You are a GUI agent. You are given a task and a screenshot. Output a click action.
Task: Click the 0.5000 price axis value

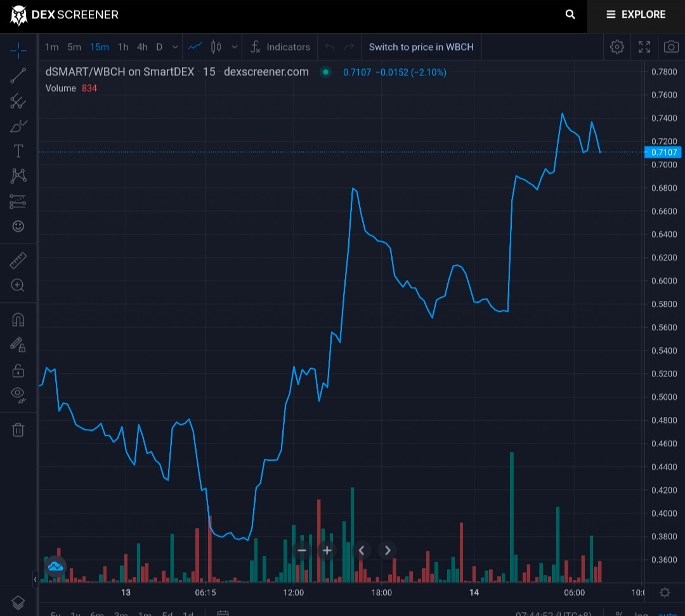[664, 397]
